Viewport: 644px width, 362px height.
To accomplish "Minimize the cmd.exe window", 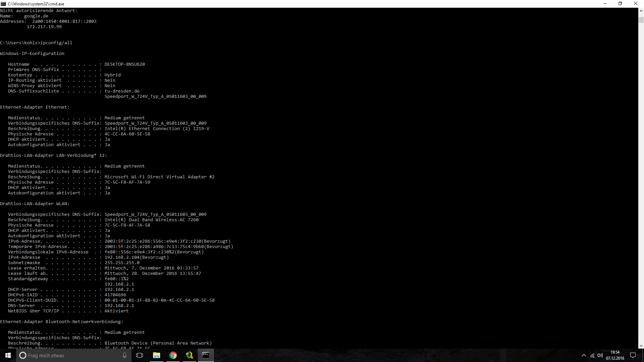I will (605, 4).
